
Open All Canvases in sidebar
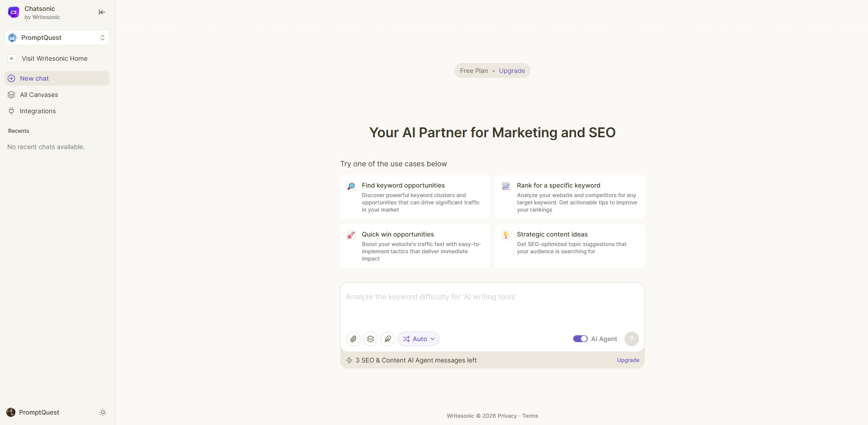39,95
